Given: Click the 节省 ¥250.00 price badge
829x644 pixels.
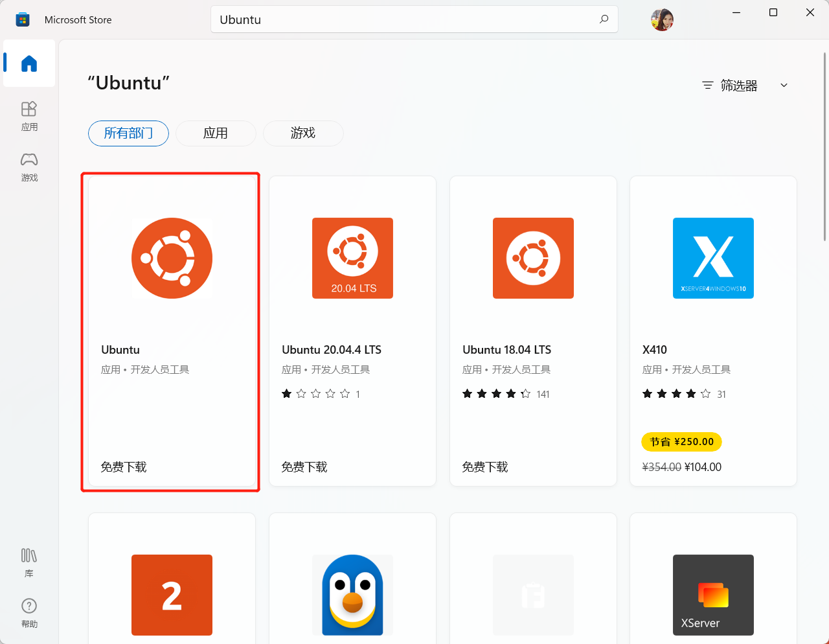Looking at the screenshot, I should [681, 441].
